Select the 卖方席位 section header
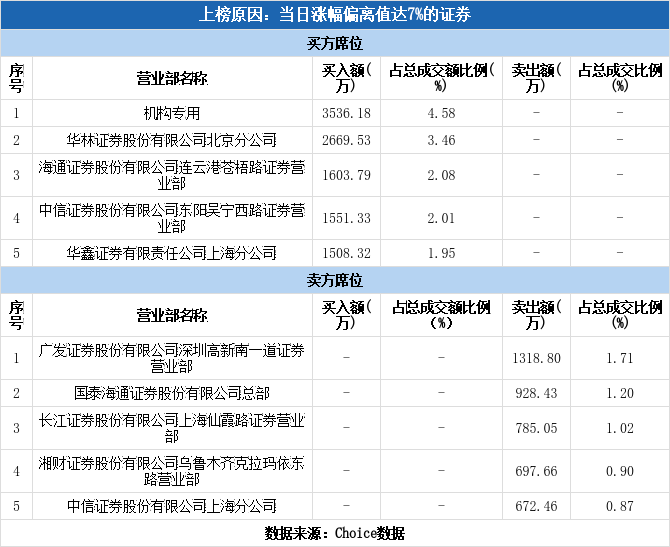The width and height of the screenshot is (670, 547). pos(335,280)
